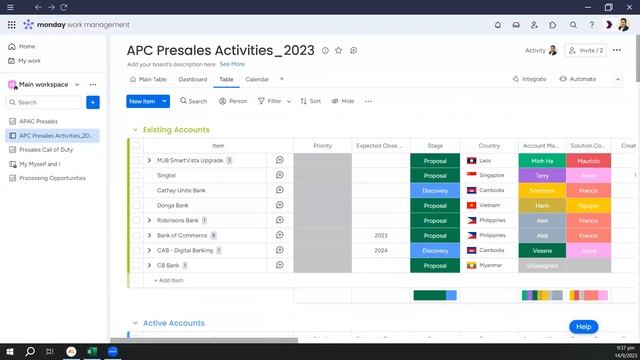Viewport: 640px width, 360px height.
Task: Click the Invite / 2 button
Action: pos(586,50)
